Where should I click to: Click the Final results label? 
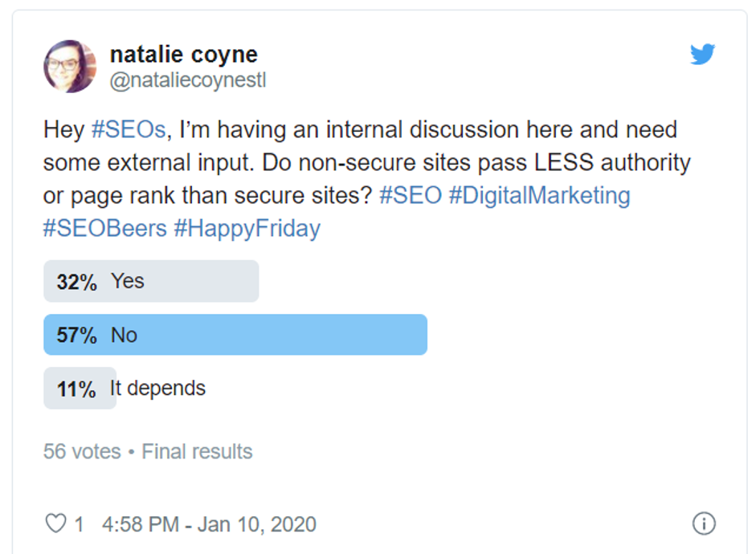coord(197,451)
